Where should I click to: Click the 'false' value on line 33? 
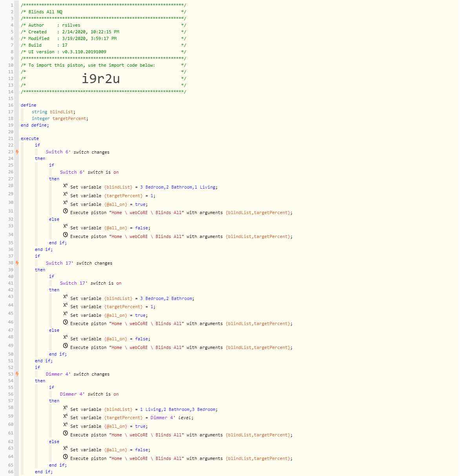[142, 228]
